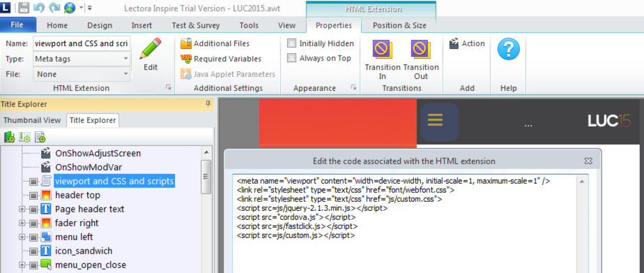644x273 pixels.
Task: Close the HTML extension code editor dialog
Action: tap(588, 161)
